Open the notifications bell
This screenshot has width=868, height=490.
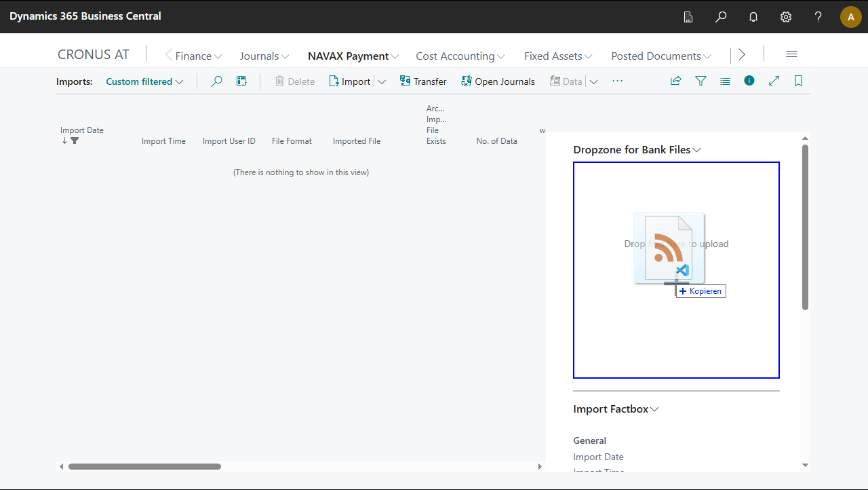click(x=753, y=17)
